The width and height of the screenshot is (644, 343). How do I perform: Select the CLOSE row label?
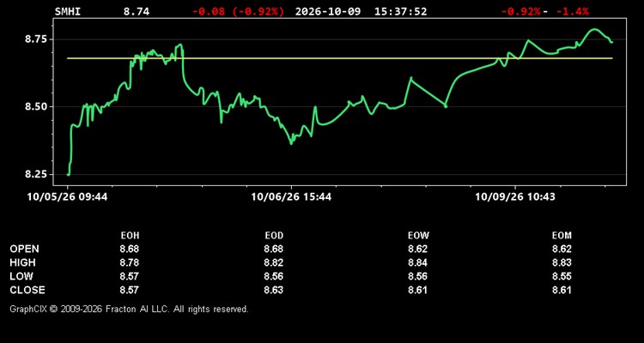pyautogui.click(x=27, y=290)
